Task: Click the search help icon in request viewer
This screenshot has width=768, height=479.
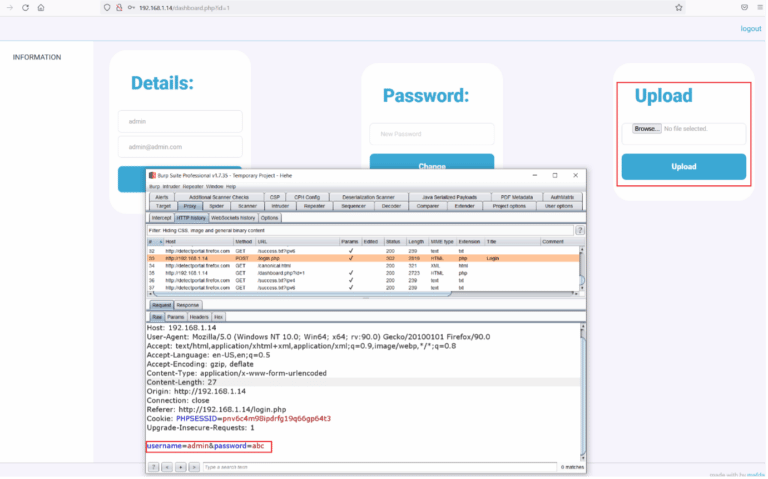Action: [153, 467]
